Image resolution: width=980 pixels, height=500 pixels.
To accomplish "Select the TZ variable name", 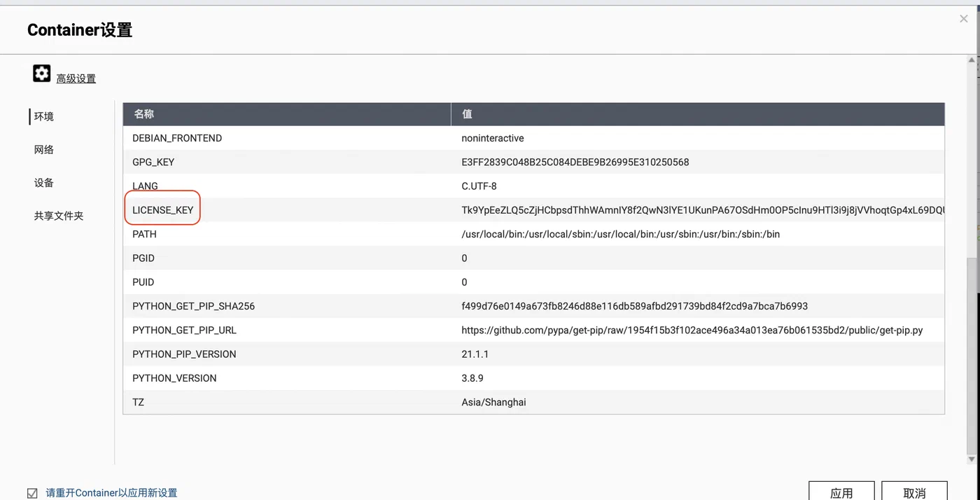I will click(x=138, y=402).
